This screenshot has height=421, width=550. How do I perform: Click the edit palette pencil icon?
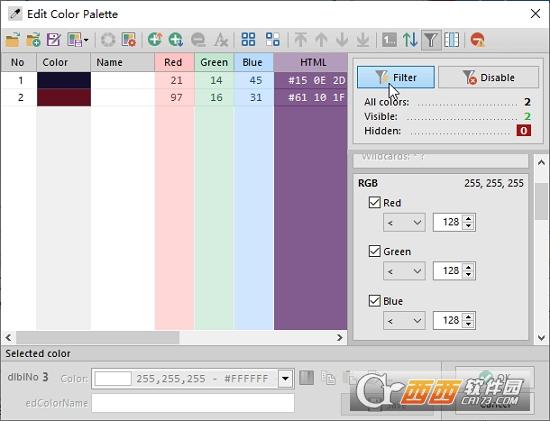coord(54,40)
